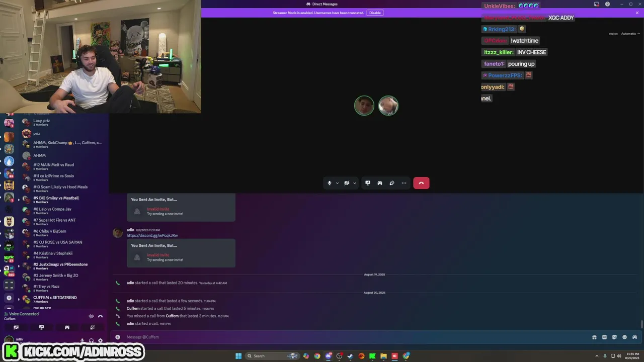The height and width of the screenshot is (362, 644).
Task: Open group #6 Chibu v BigSam
Action: (63, 233)
